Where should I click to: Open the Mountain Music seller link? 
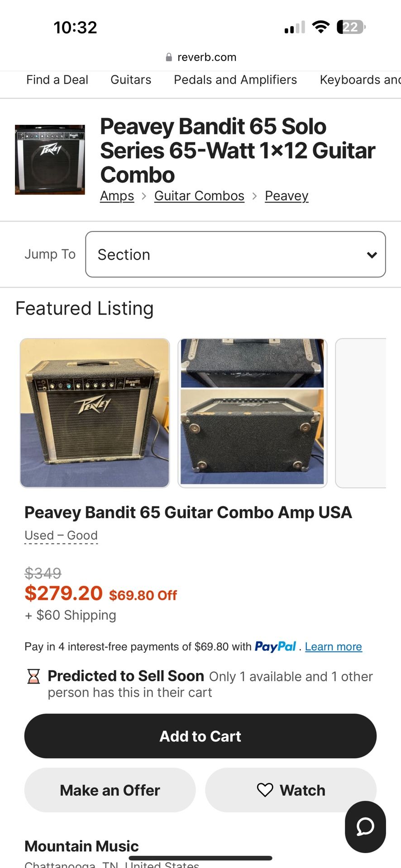[81, 846]
